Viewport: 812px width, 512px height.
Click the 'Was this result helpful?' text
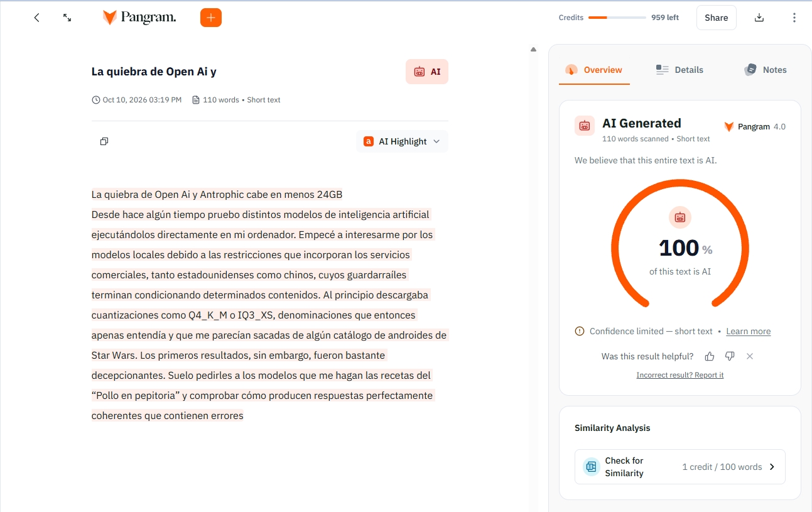tap(647, 356)
